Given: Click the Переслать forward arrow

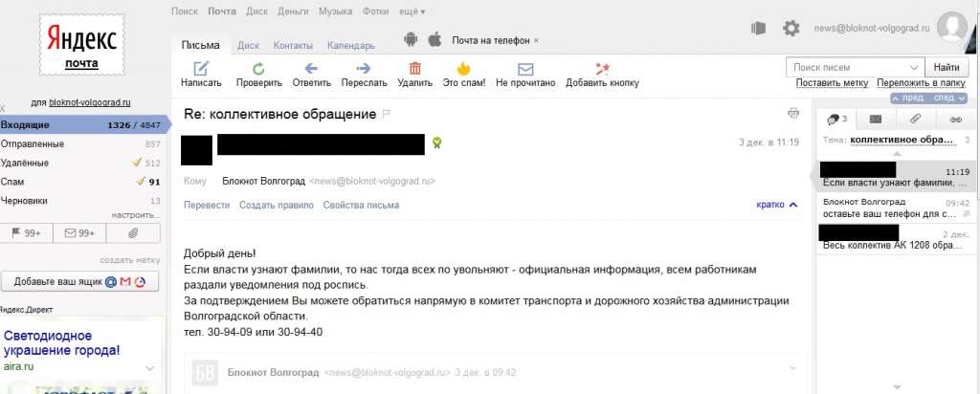Looking at the screenshot, I should (364, 69).
